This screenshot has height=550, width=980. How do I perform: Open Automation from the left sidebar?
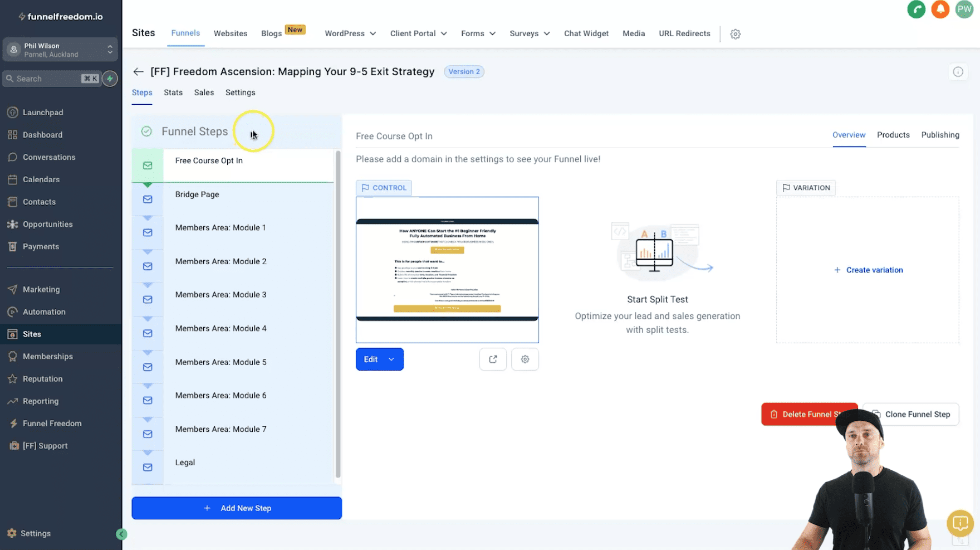44,311
